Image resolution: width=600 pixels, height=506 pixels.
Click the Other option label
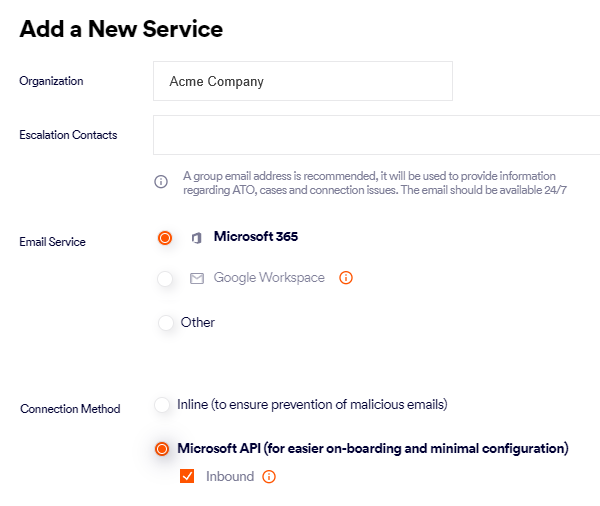pos(198,322)
